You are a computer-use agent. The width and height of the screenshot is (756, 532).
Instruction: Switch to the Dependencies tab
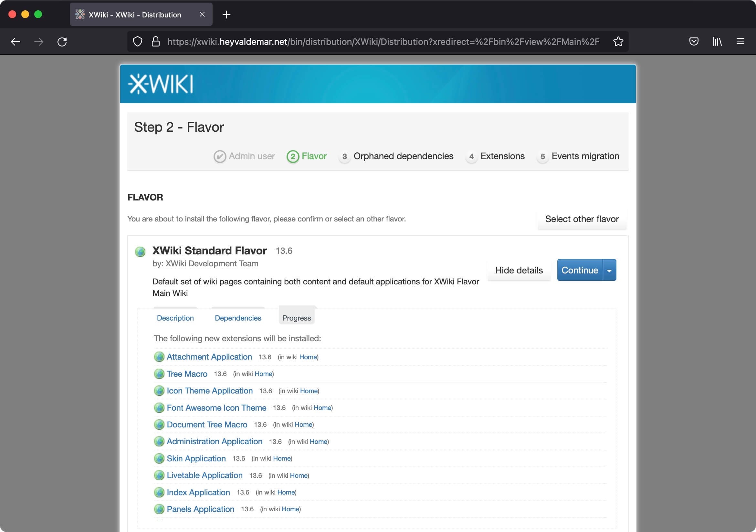pyautogui.click(x=237, y=318)
